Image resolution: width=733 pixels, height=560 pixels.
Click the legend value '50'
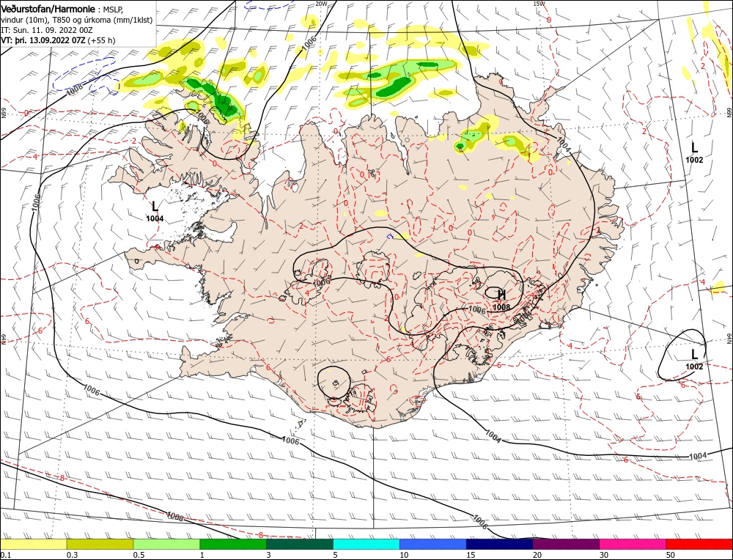pyautogui.click(x=671, y=555)
